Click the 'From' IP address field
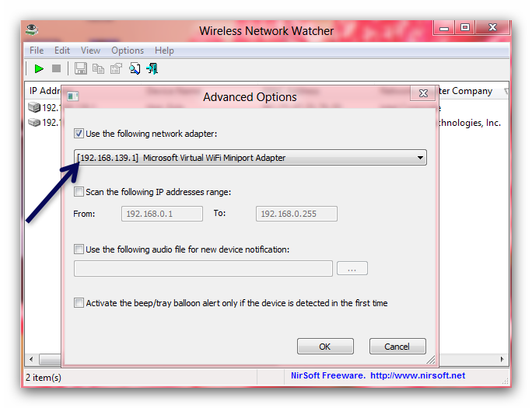This screenshot has height=408, width=532. [162, 214]
